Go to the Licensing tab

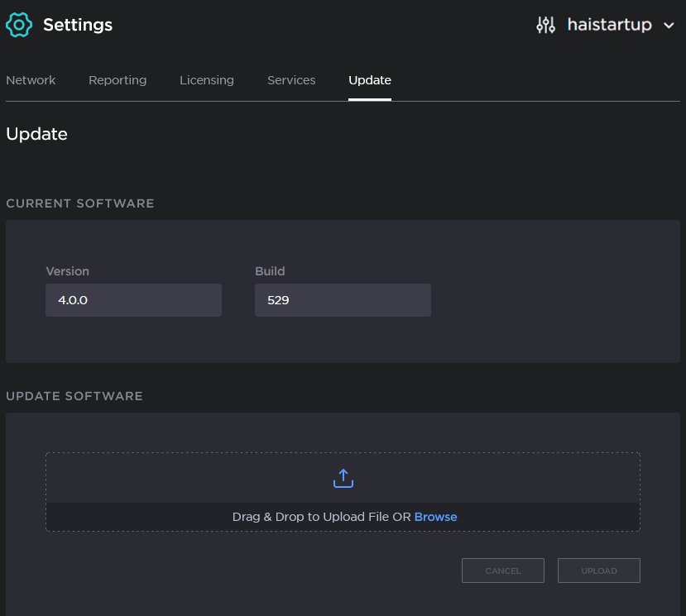(207, 80)
